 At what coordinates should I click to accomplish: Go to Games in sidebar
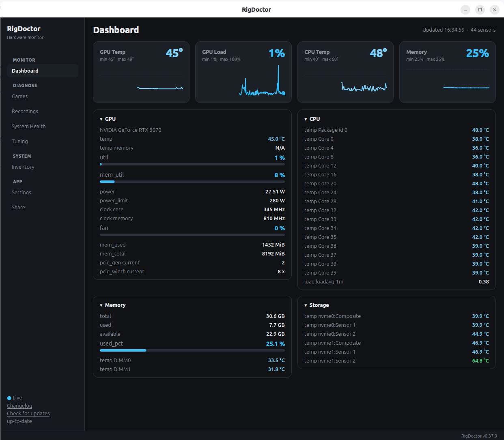tap(43, 96)
